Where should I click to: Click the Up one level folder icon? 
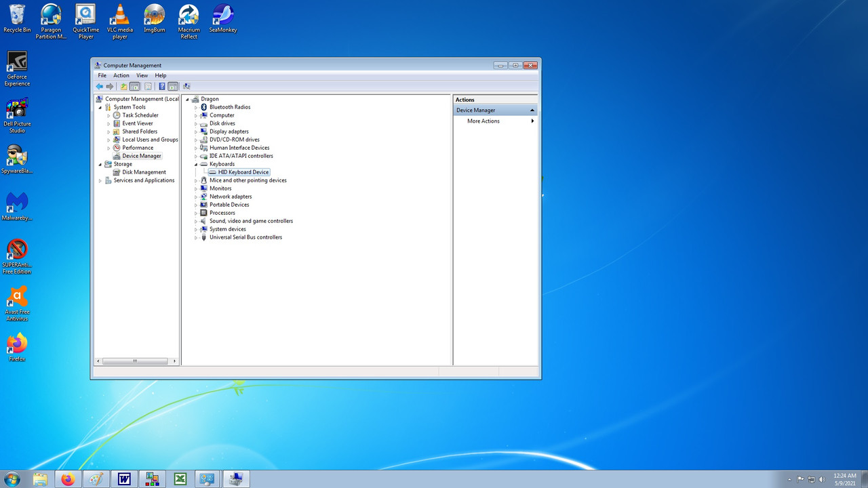[123, 86]
